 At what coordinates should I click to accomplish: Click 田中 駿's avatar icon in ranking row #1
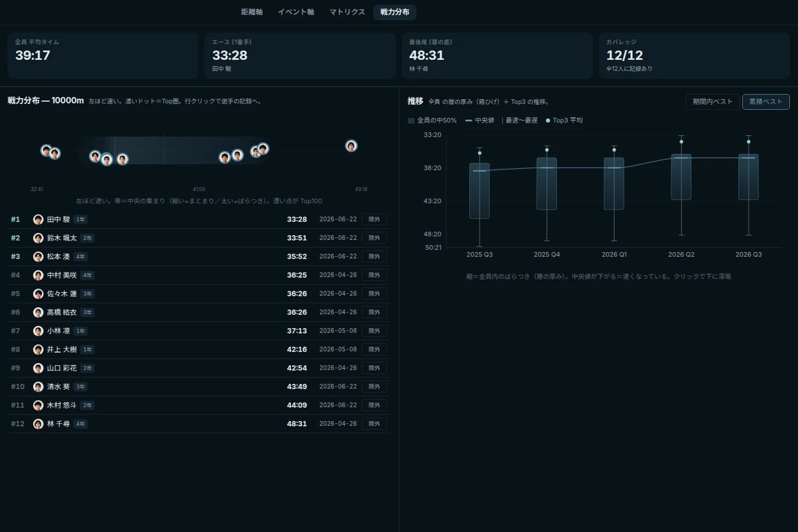point(38,220)
